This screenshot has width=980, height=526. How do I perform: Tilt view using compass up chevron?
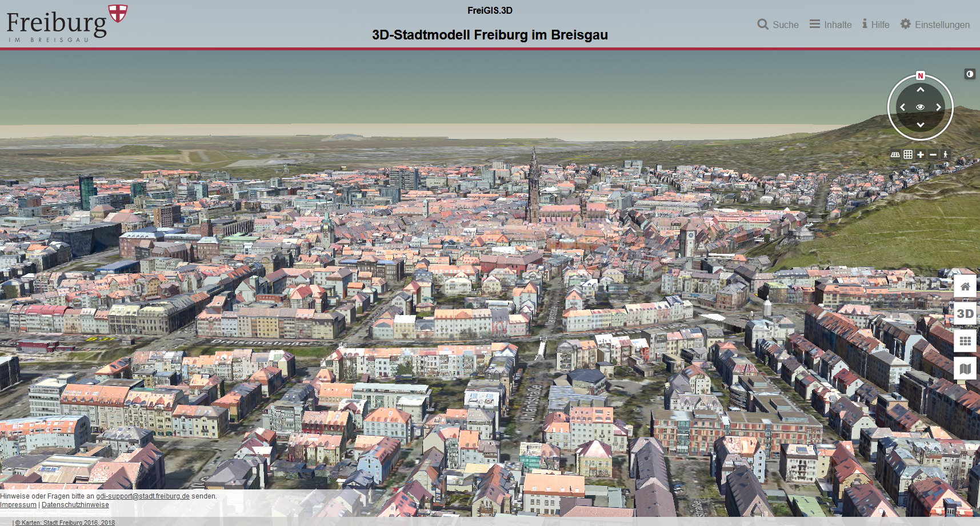(920, 90)
